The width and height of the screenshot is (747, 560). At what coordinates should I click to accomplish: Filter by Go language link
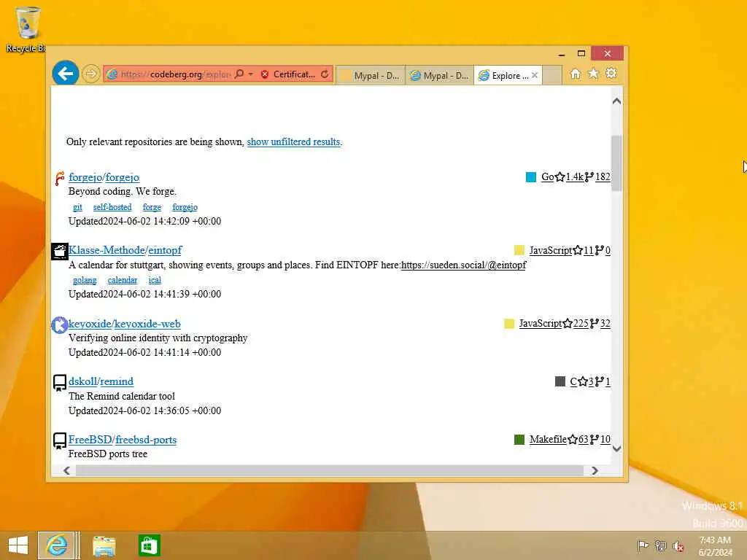point(547,176)
